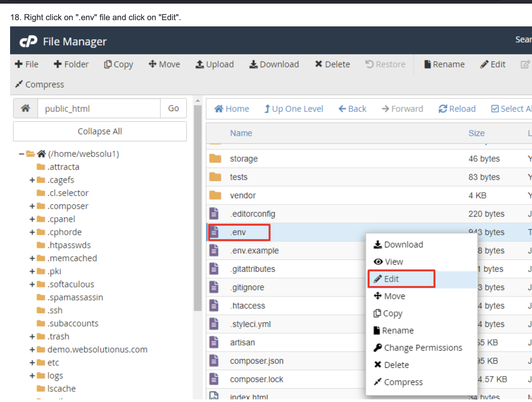532x402 pixels.
Task: Click the greyed Restore toolbar item
Action: (x=385, y=64)
